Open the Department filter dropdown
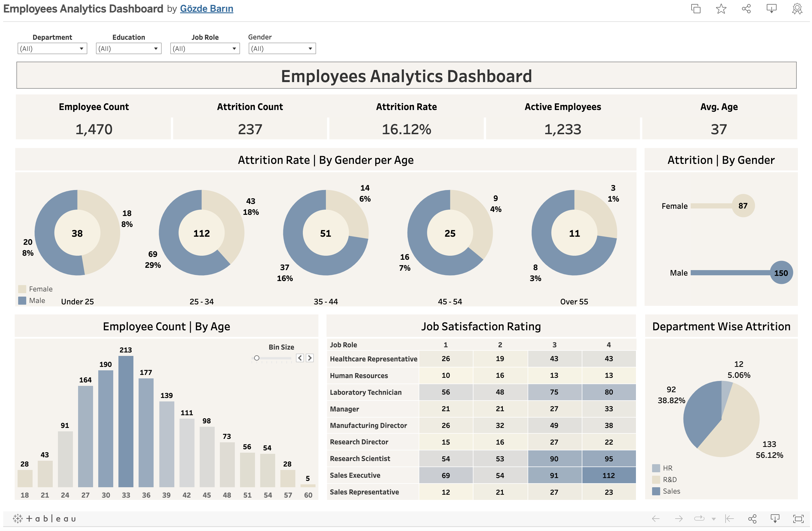Viewport: 812px width, 531px height. (52, 48)
